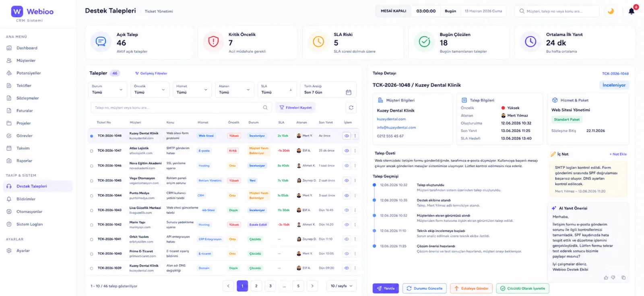644x296 pixels.
Task: Click the SLA Riski clock icon
Action: click(318, 41)
